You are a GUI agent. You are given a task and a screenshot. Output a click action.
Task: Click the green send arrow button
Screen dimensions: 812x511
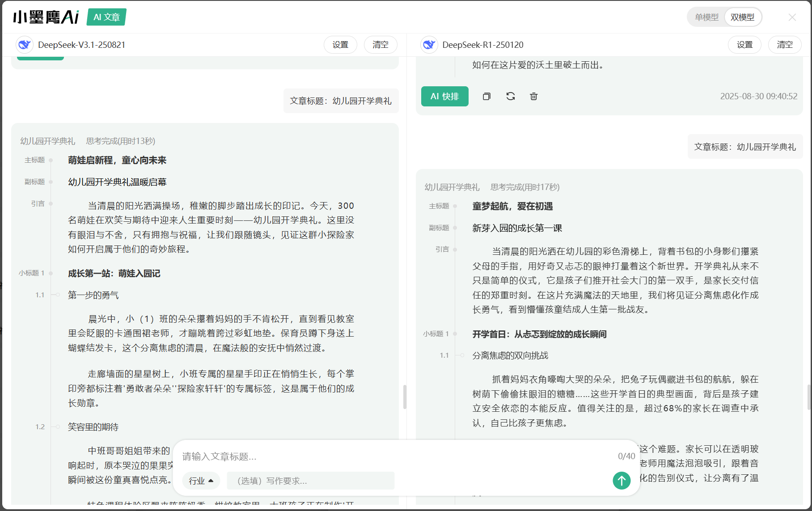621,481
